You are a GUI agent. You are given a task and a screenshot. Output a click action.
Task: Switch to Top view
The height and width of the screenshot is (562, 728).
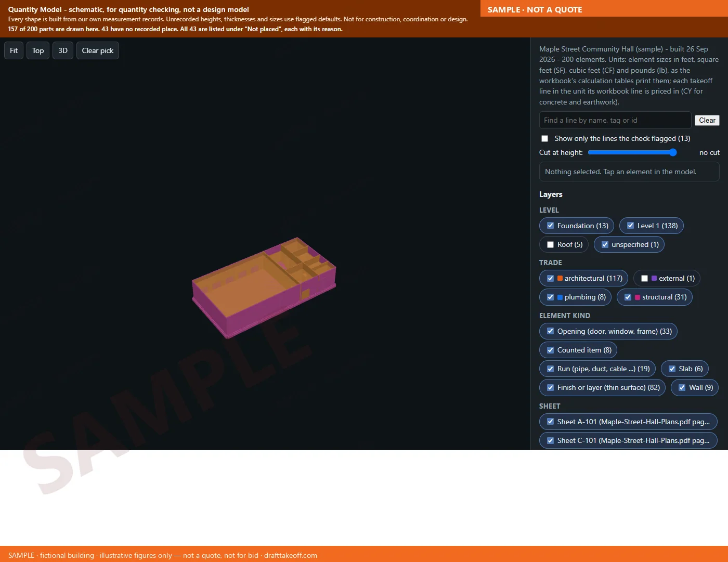pos(38,50)
